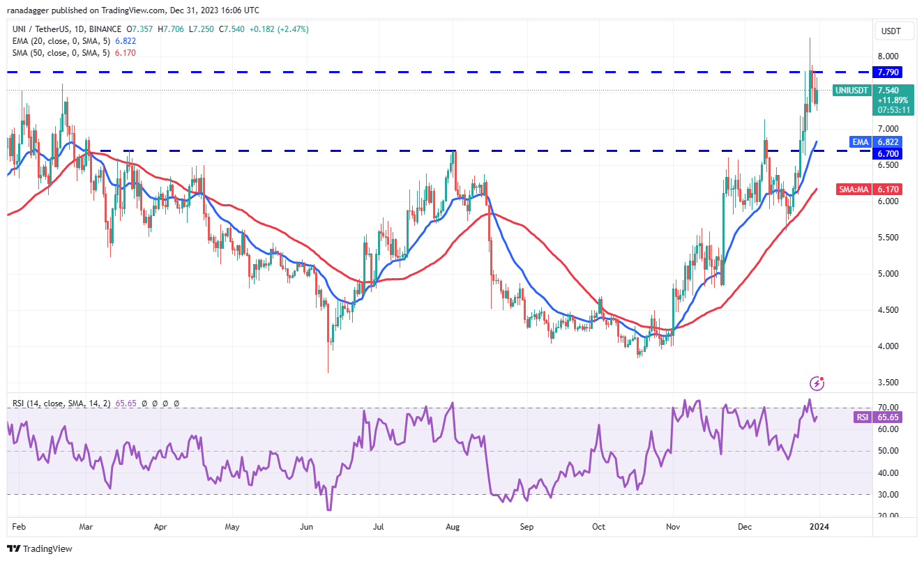Click the TradingView logo in bottom corner
Image resolution: width=924 pixels, height=561 pixels.
tap(40, 548)
